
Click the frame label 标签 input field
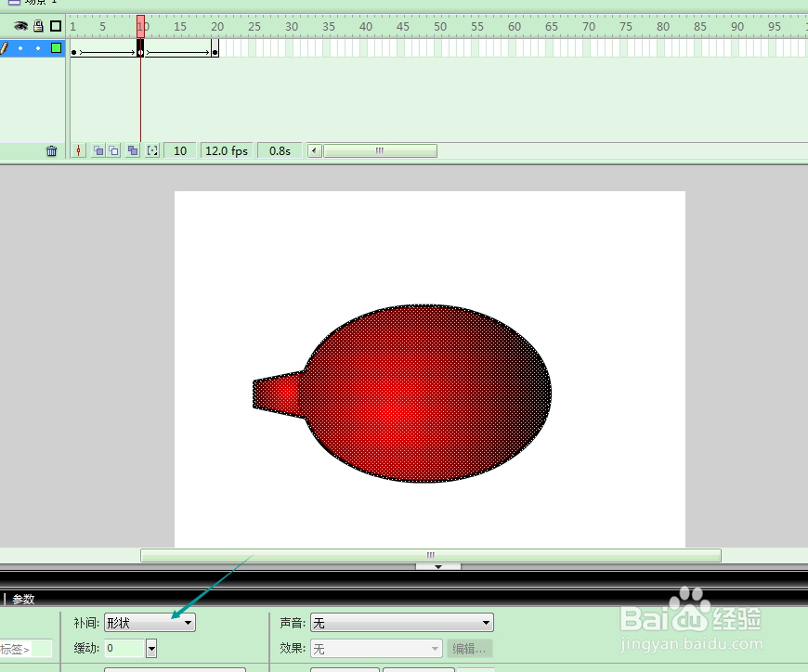pyautogui.click(x=26, y=649)
